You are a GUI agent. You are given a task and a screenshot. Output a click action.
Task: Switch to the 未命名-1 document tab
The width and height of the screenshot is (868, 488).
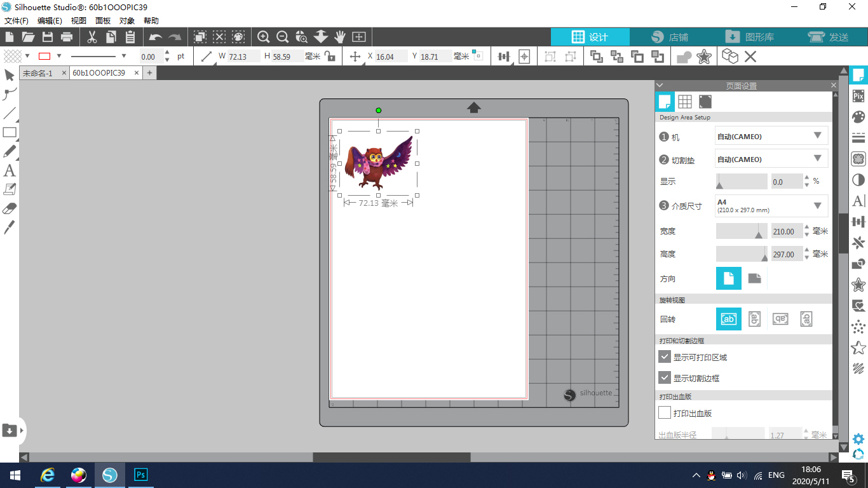38,73
